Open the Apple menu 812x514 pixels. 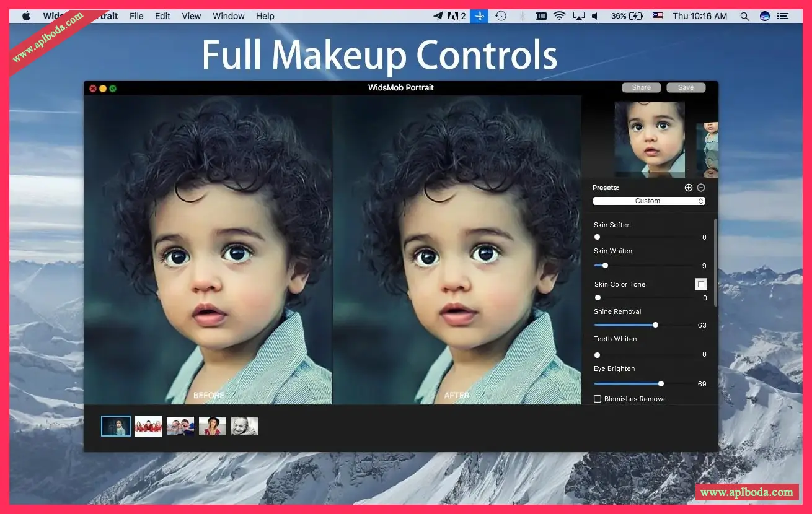coord(26,16)
